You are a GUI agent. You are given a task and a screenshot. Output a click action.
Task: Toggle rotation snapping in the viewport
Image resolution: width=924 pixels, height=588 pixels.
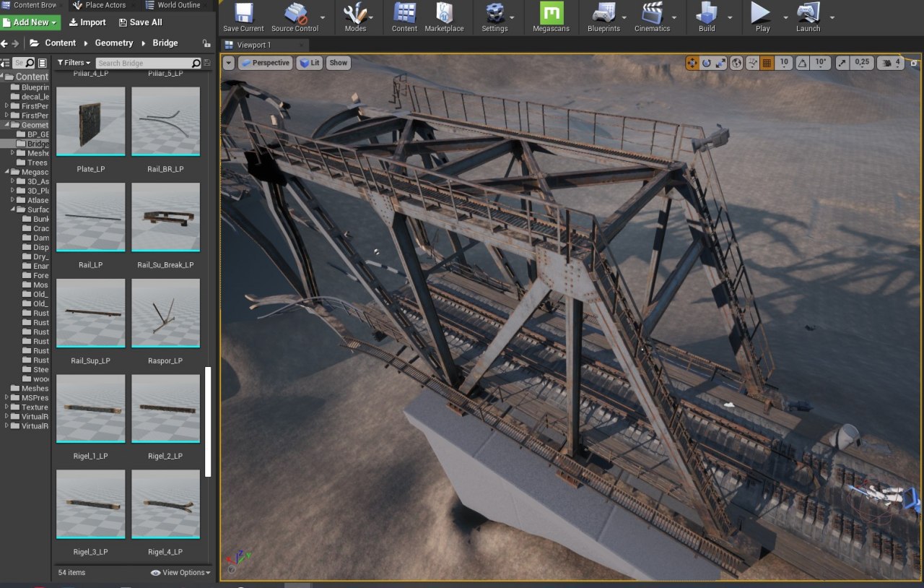click(802, 63)
